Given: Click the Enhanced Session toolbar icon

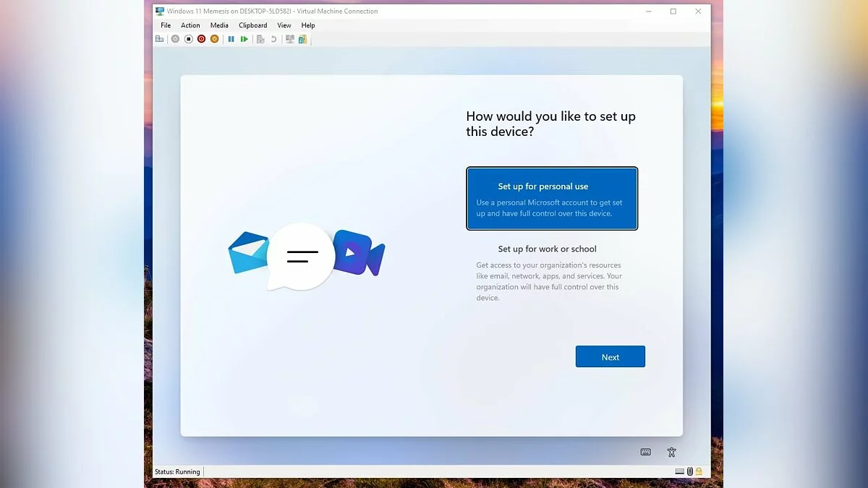Looking at the screenshot, I should 290,39.
